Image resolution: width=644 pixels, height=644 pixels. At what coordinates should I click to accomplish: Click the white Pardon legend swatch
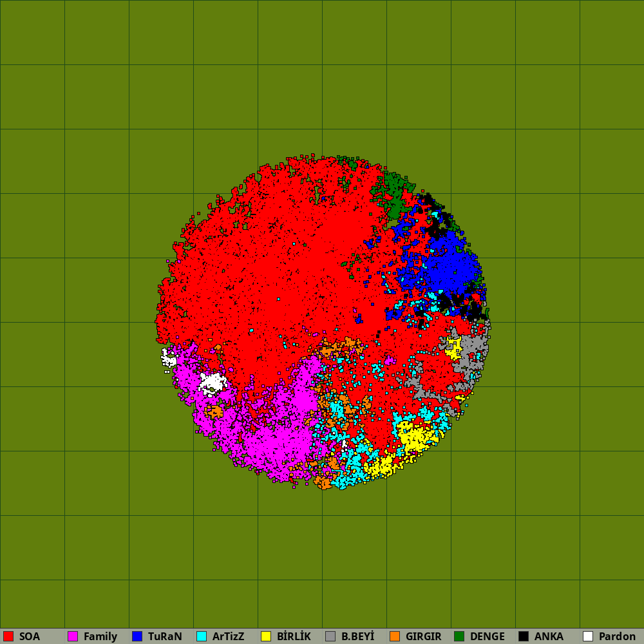(588, 636)
